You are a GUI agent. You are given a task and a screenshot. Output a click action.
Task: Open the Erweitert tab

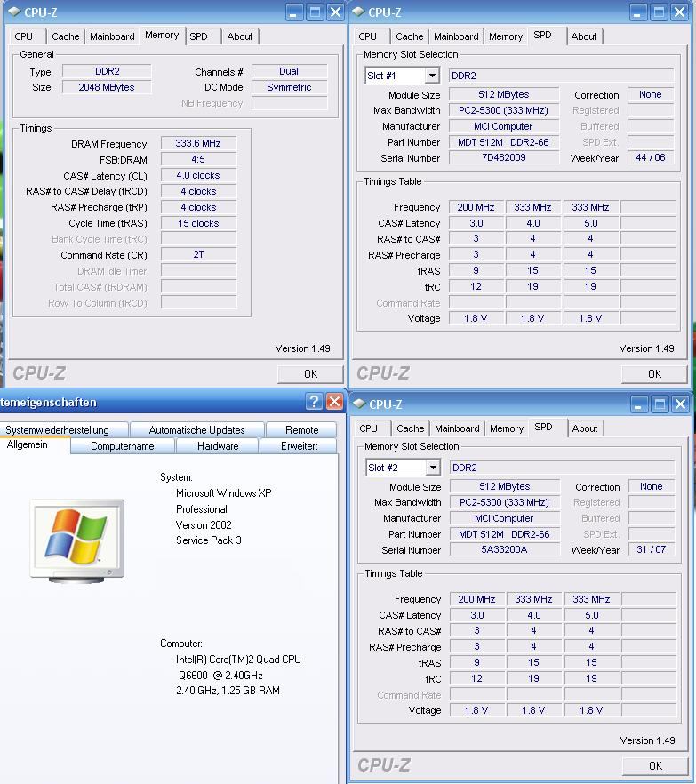pyautogui.click(x=299, y=446)
